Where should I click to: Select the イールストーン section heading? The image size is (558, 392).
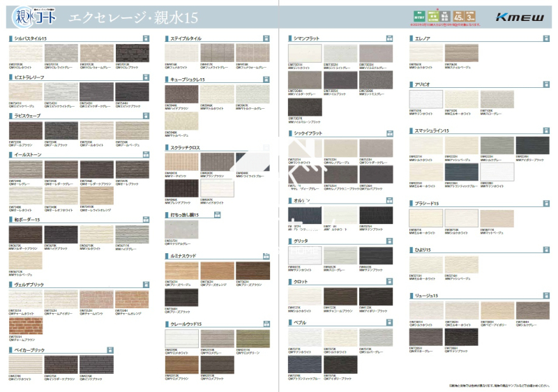point(29,154)
